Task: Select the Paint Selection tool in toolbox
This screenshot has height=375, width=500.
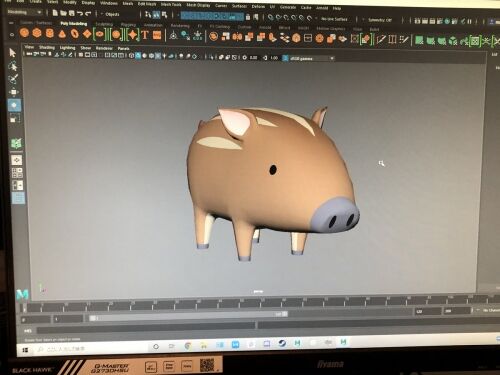Action: coord(13,79)
